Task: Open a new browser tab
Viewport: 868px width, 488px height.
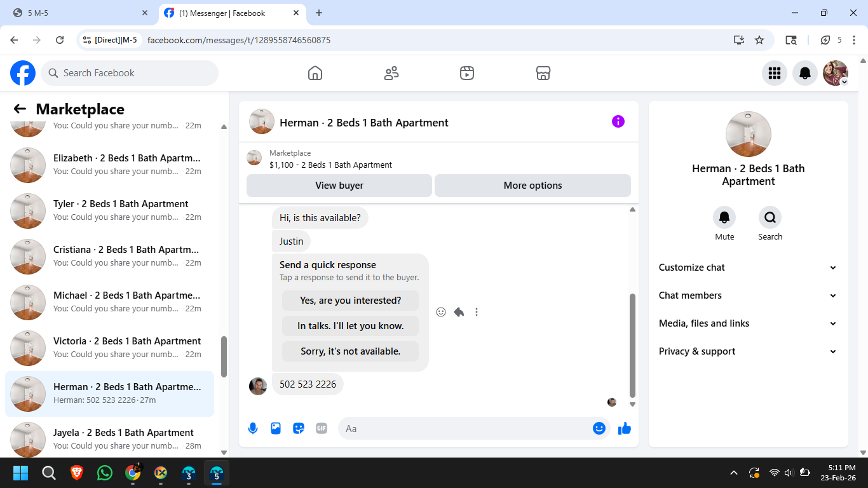Action: 319,13
